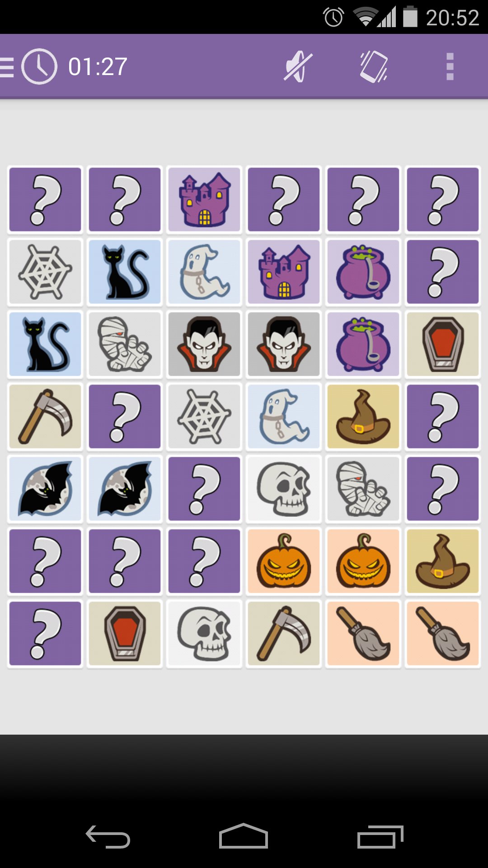
Task: Tap the Android home navigation button
Action: (x=244, y=836)
